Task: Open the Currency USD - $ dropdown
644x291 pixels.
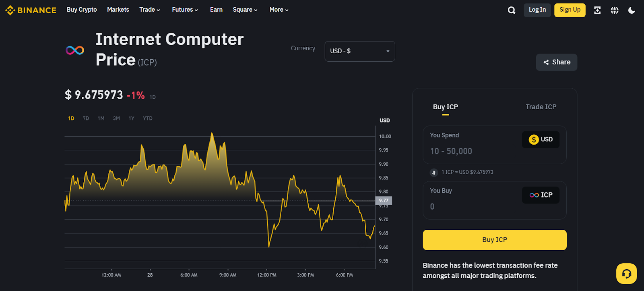Action: coord(360,51)
